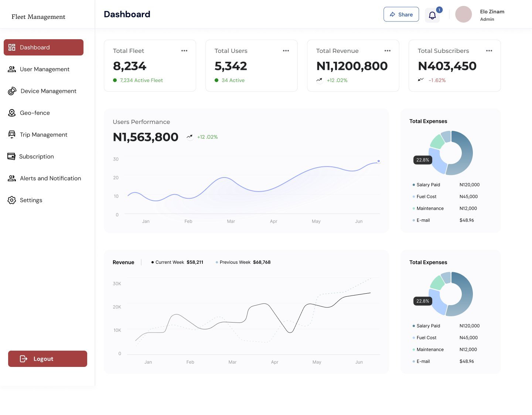532x415 pixels.
Task: Click the Admin role label
Action: click(x=487, y=19)
